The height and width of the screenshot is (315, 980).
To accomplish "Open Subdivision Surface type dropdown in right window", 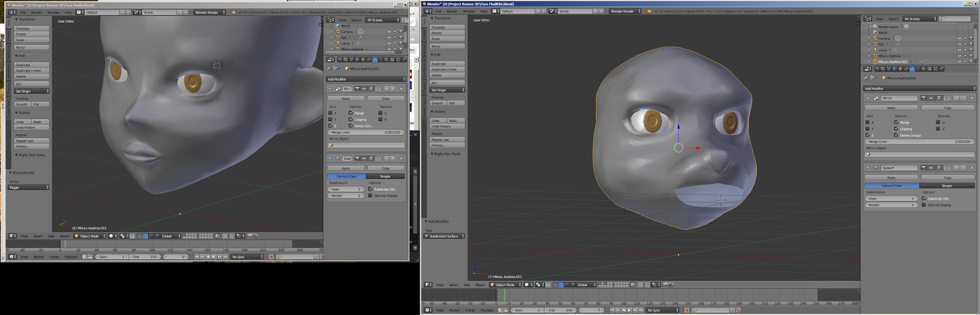I will click(444, 236).
